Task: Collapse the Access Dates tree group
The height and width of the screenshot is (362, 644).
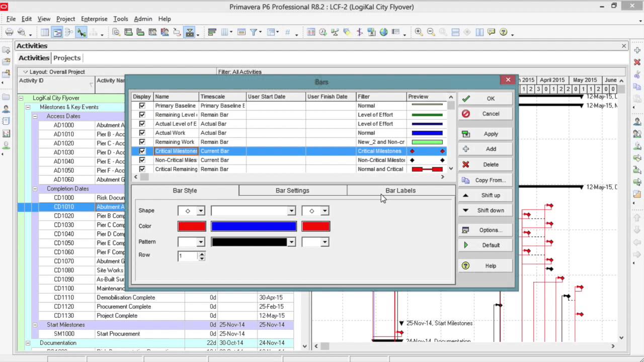Action: click(x=35, y=116)
